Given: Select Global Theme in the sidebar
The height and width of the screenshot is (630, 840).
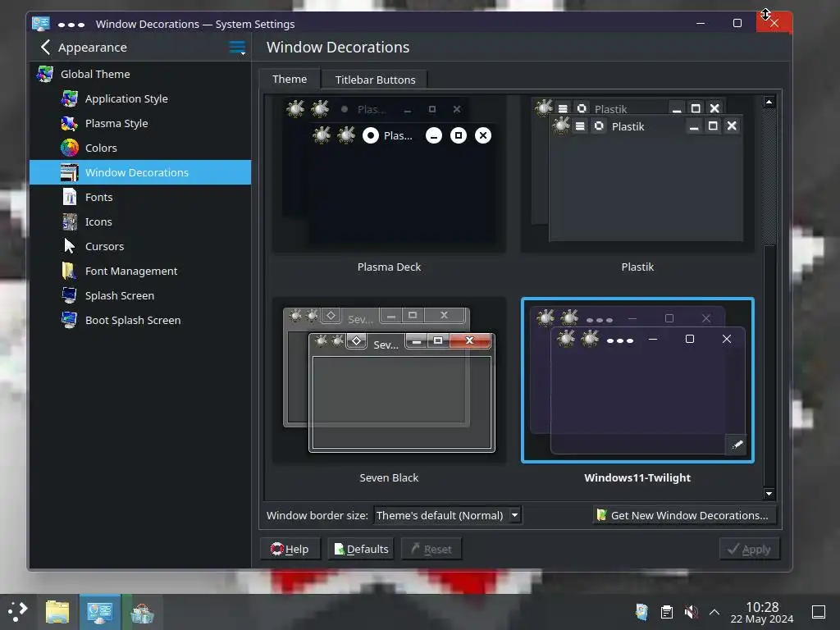Looking at the screenshot, I should [139, 74].
